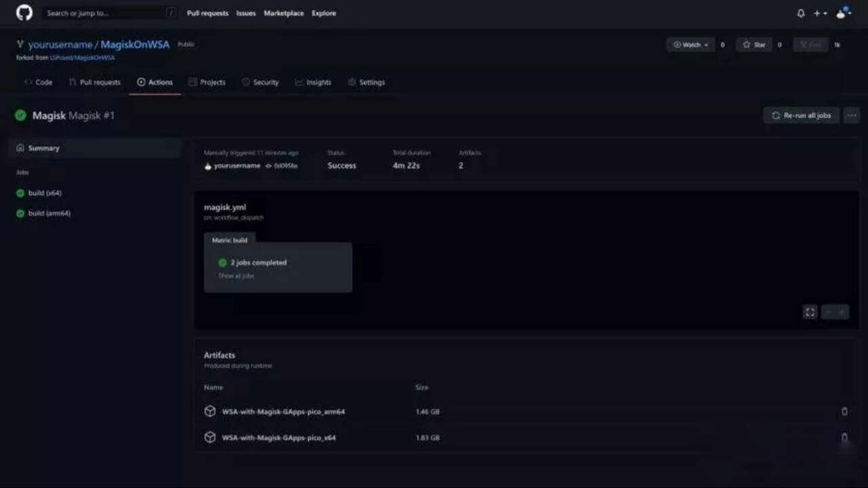868x488 pixels.
Task: Open Issues in the top navigation bar
Action: point(246,13)
